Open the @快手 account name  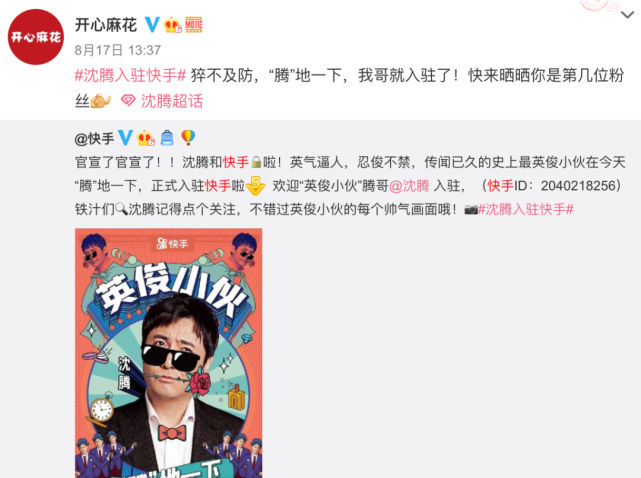coord(94,139)
